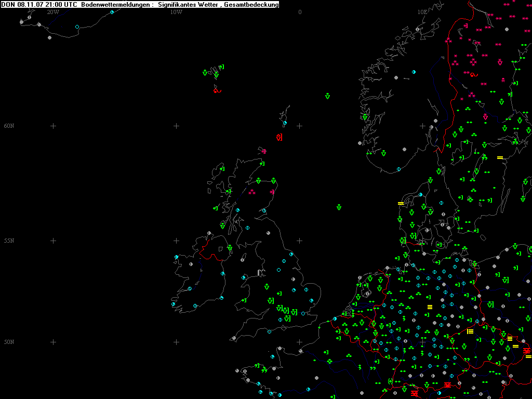Click the '10E' longitude label
Viewport: 532px width, 399px height.
click(422, 11)
